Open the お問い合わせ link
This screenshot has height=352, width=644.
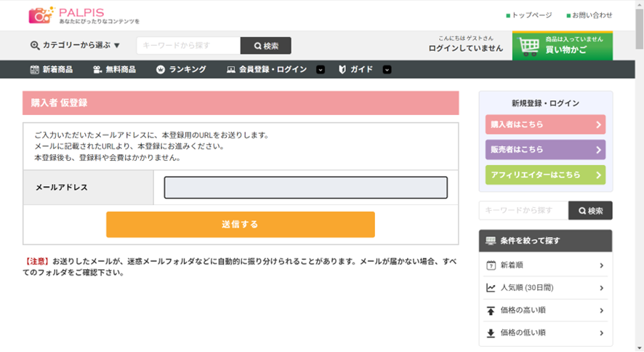pyautogui.click(x=591, y=15)
